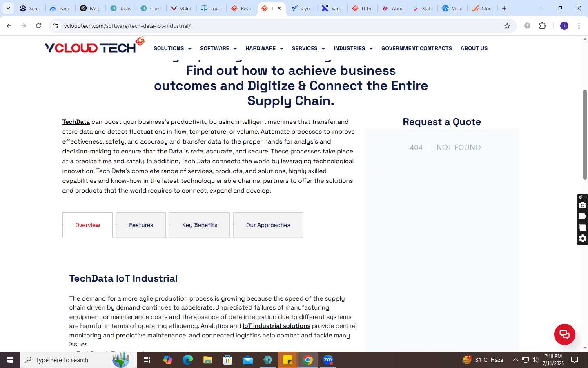
Task: Open the red live chat bubble icon
Action: click(564, 334)
